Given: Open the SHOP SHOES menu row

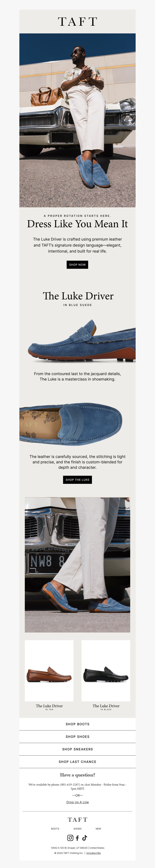Looking at the screenshot, I should click(x=77, y=737).
